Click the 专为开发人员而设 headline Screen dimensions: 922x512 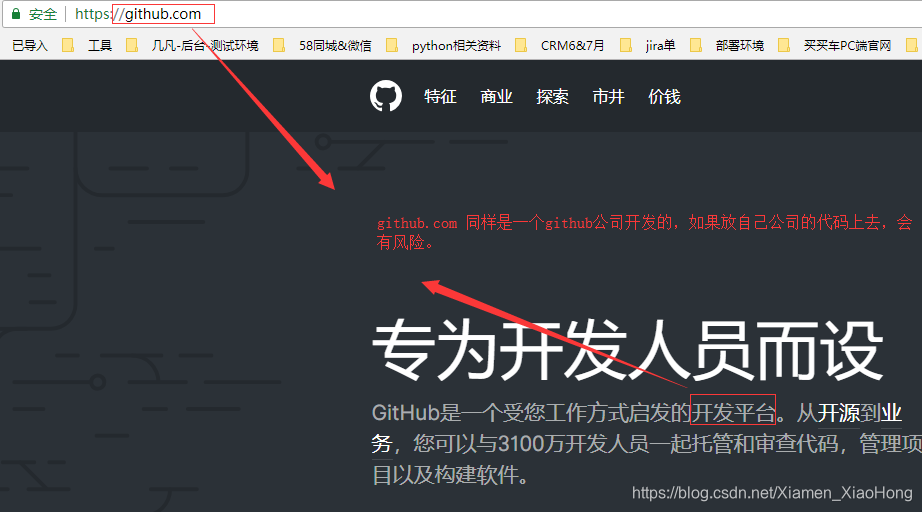[627, 351]
